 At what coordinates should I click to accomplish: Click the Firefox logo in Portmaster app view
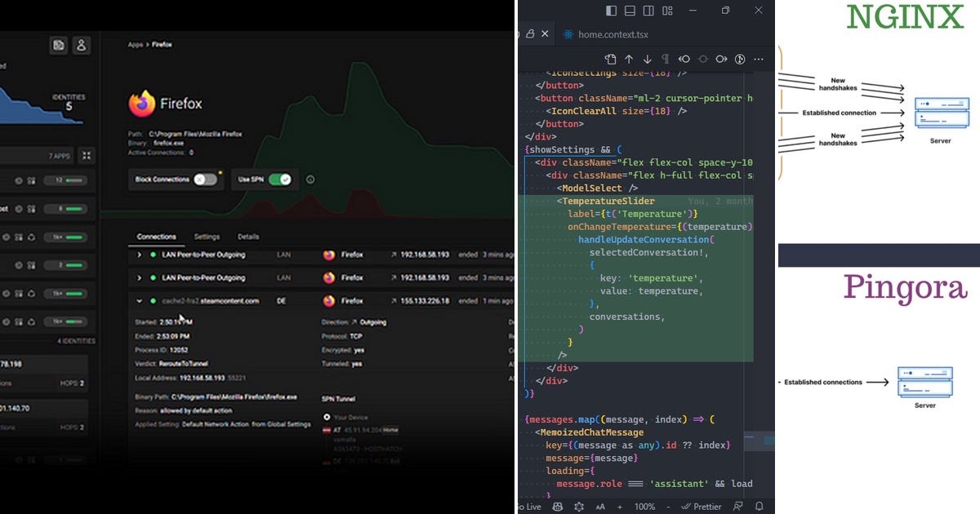[x=142, y=104]
